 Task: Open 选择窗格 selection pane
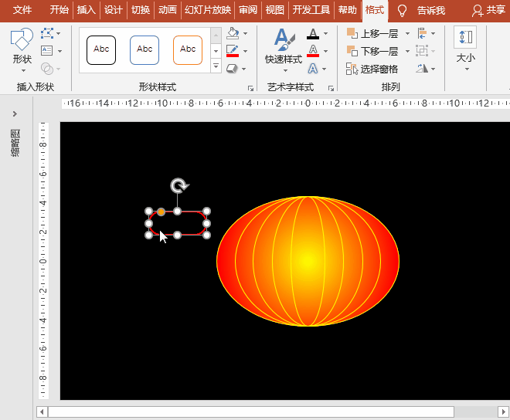coord(372,69)
